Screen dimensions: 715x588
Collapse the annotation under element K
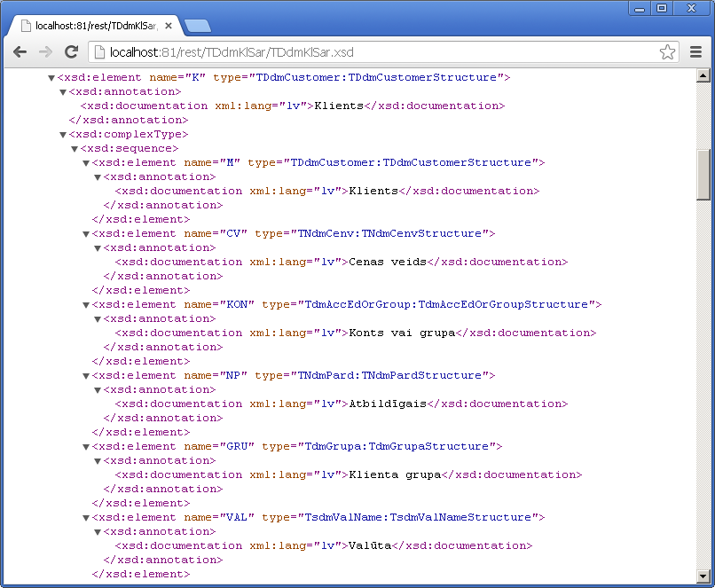pyautogui.click(x=63, y=92)
